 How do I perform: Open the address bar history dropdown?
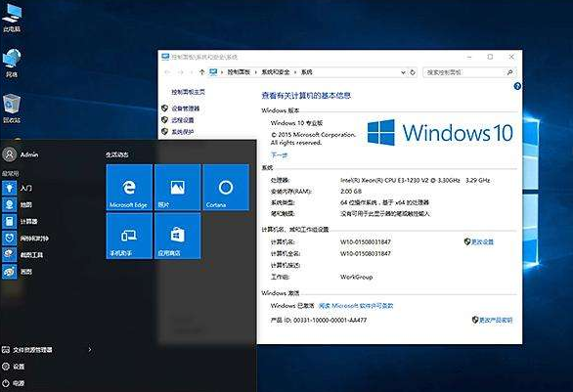coord(403,72)
